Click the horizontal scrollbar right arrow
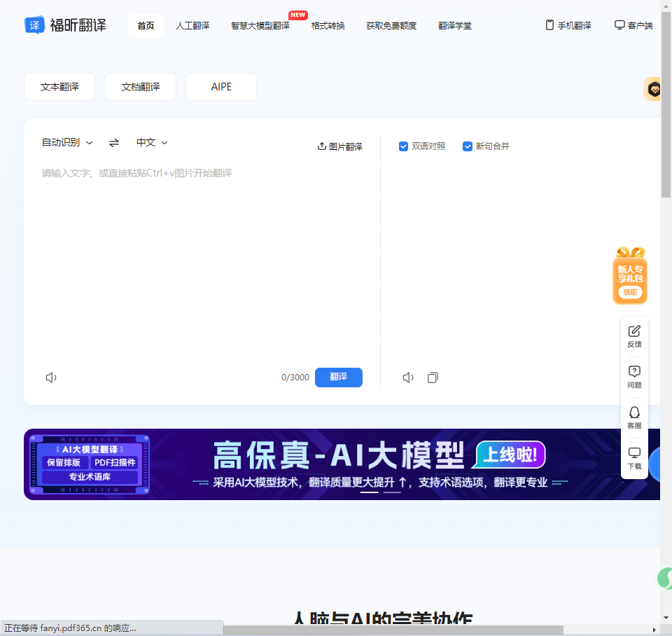 click(x=654, y=630)
